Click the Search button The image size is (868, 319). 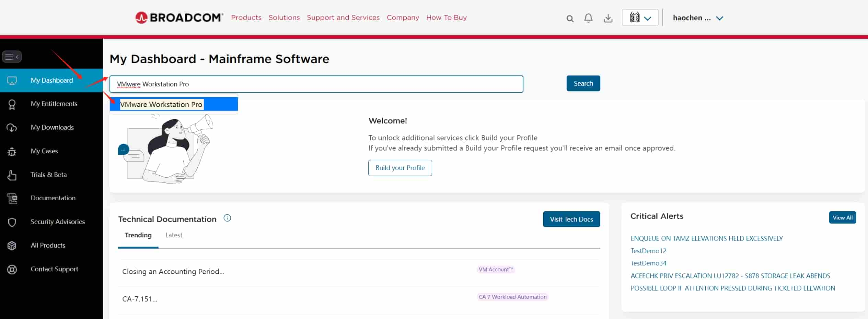583,83
